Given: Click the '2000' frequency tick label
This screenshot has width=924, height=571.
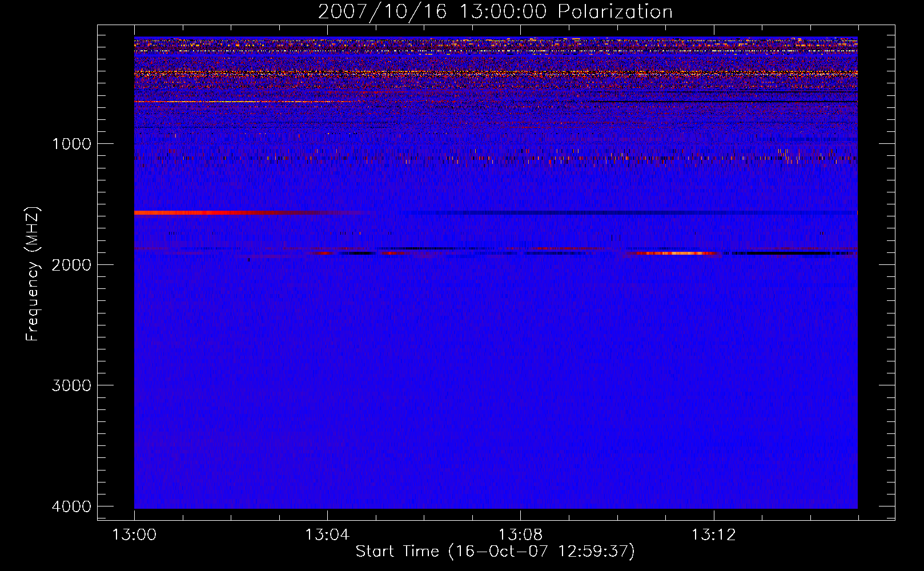Looking at the screenshot, I should [71, 264].
